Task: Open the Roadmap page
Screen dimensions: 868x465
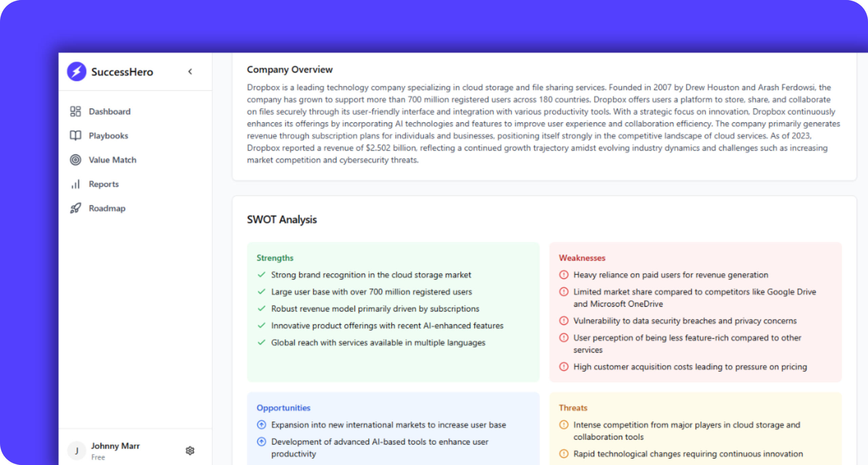Action: pos(107,208)
